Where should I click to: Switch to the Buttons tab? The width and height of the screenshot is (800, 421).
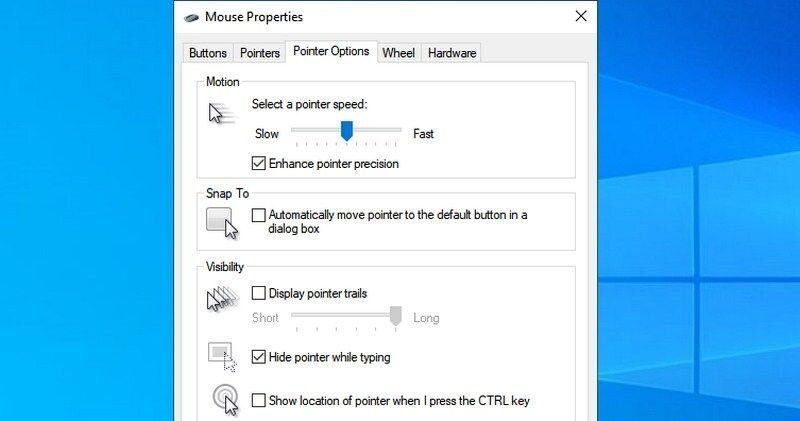click(208, 53)
